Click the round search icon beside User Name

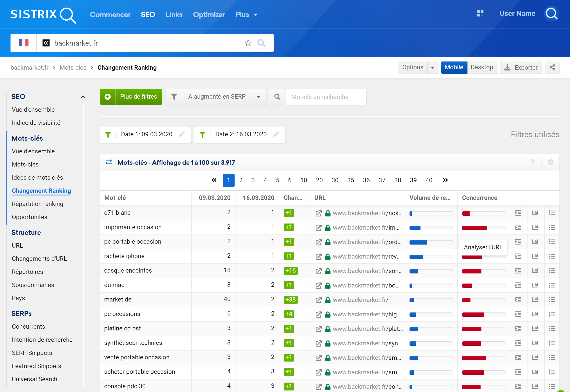click(x=552, y=14)
